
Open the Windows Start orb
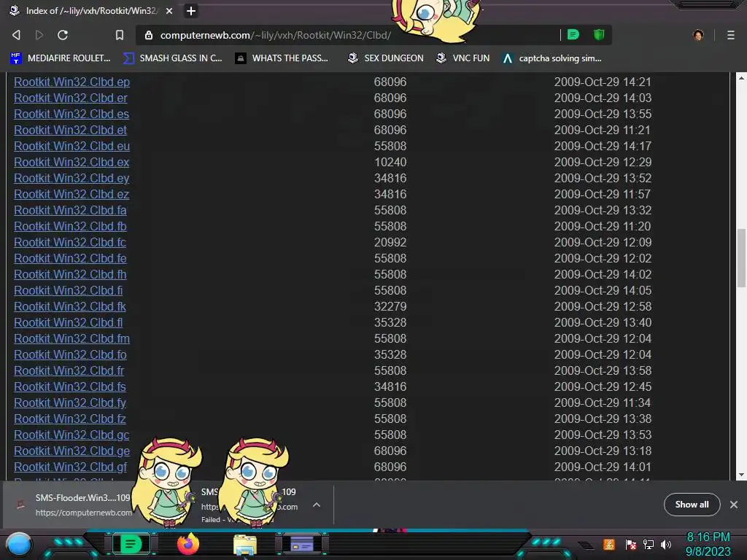point(19,544)
